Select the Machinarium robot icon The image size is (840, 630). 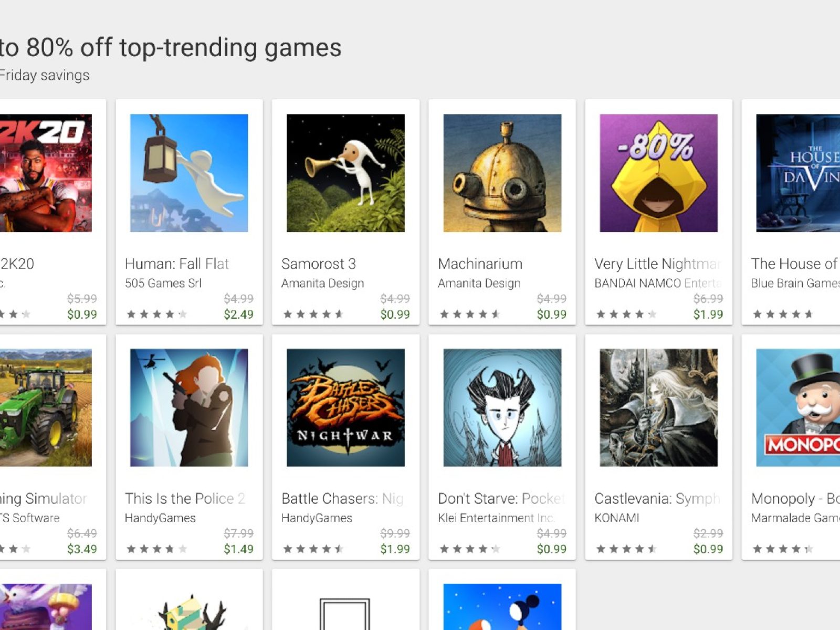click(502, 173)
